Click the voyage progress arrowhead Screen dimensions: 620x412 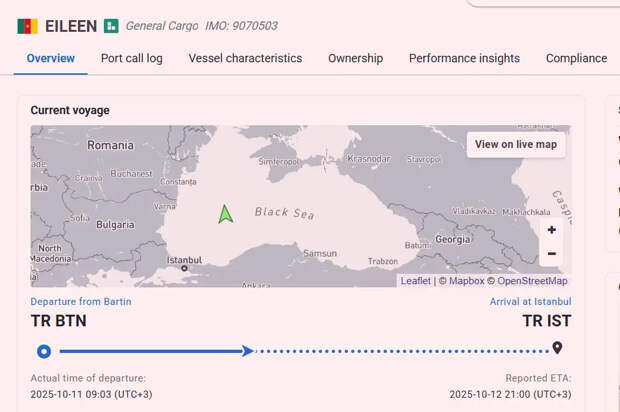point(247,351)
